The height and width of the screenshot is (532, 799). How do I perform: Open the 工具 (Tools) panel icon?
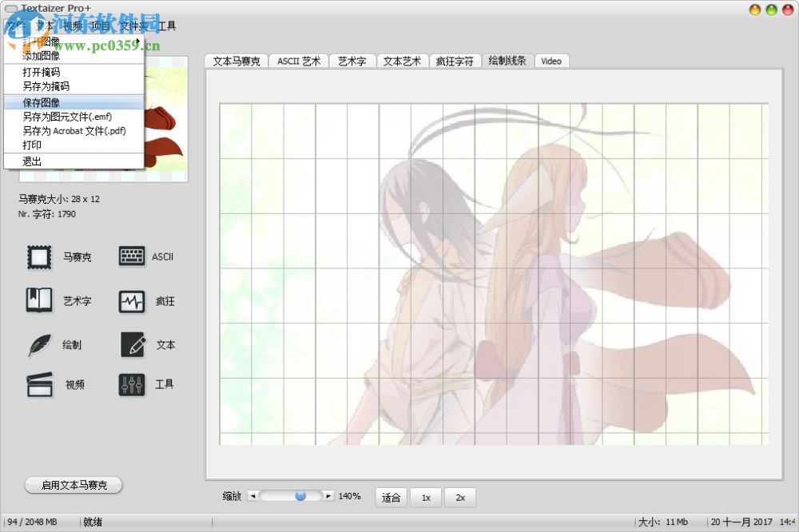(130, 384)
